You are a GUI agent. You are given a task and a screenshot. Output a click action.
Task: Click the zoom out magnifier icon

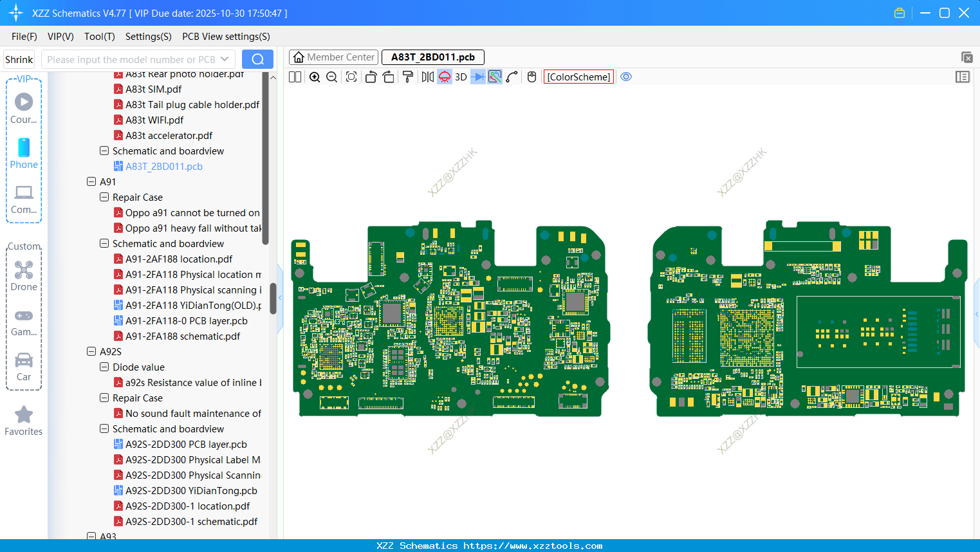[332, 77]
